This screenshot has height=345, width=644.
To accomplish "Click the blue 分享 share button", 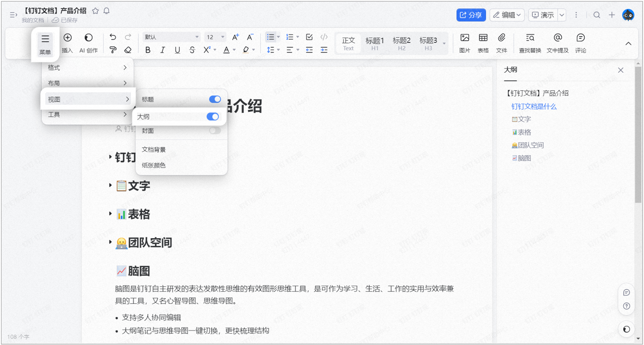I will [x=471, y=15].
